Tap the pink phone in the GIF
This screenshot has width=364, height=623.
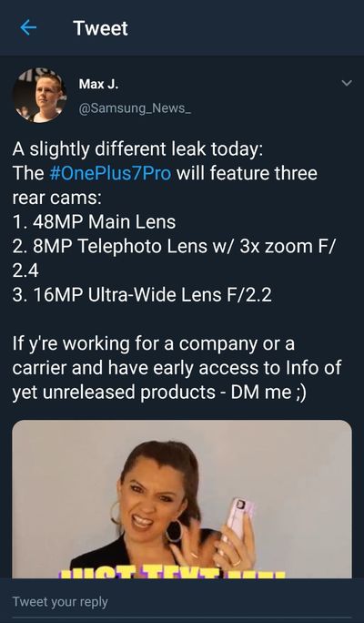(x=239, y=519)
